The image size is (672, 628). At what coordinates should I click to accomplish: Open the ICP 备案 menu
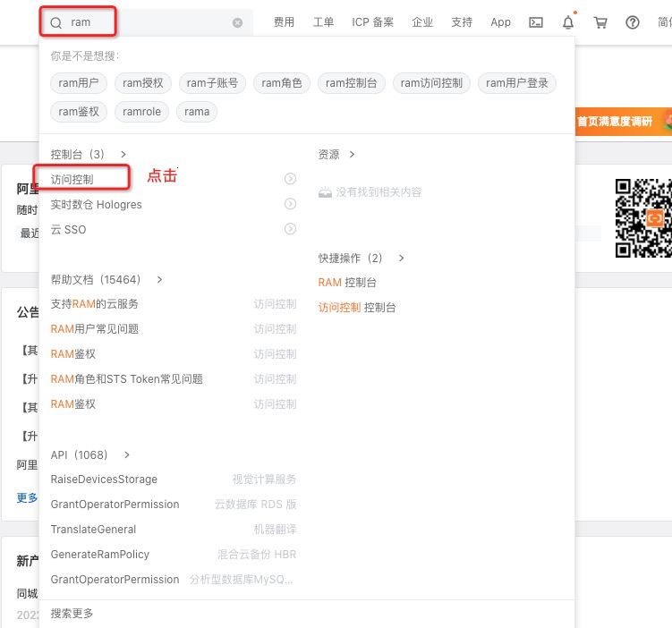point(372,22)
